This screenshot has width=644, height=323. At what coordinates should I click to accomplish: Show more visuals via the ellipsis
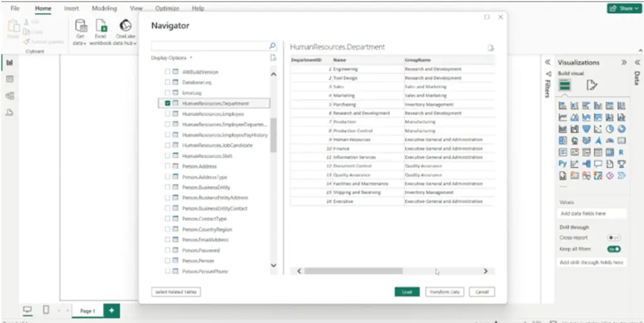point(563,187)
